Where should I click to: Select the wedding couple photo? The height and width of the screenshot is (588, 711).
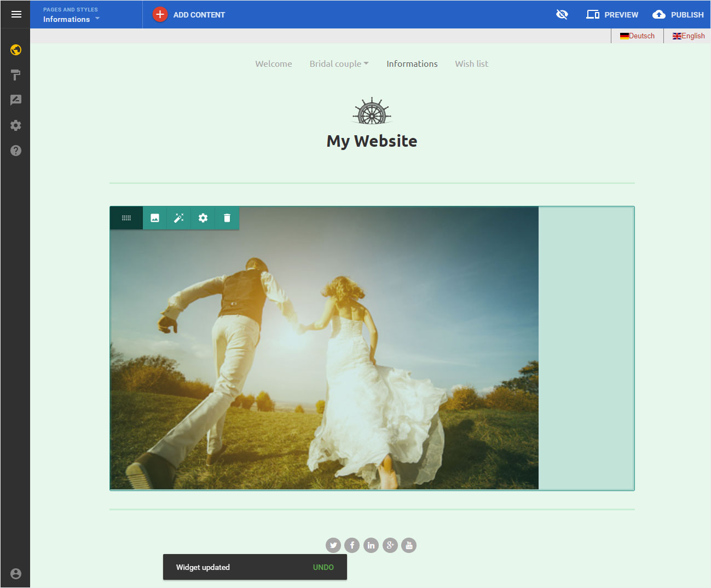(324, 348)
